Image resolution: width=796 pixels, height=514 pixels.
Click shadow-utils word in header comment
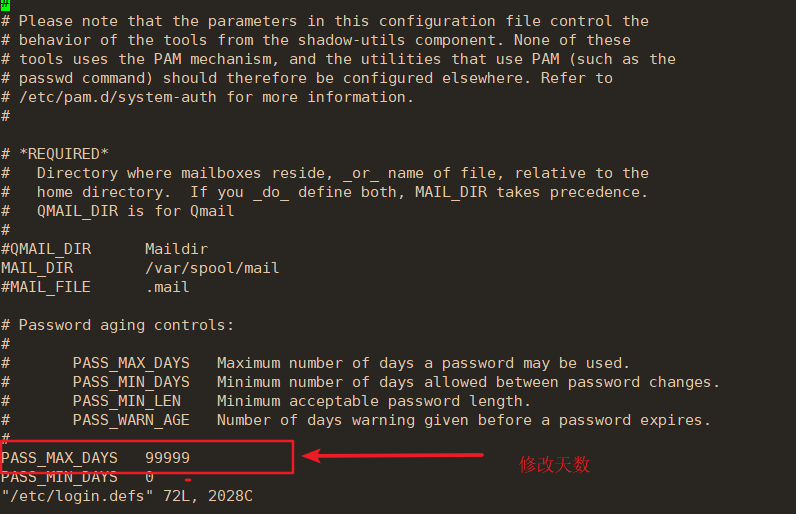pyautogui.click(x=351, y=40)
